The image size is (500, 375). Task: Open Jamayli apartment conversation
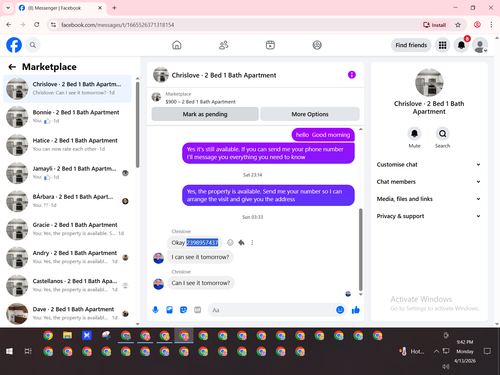coord(68,173)
